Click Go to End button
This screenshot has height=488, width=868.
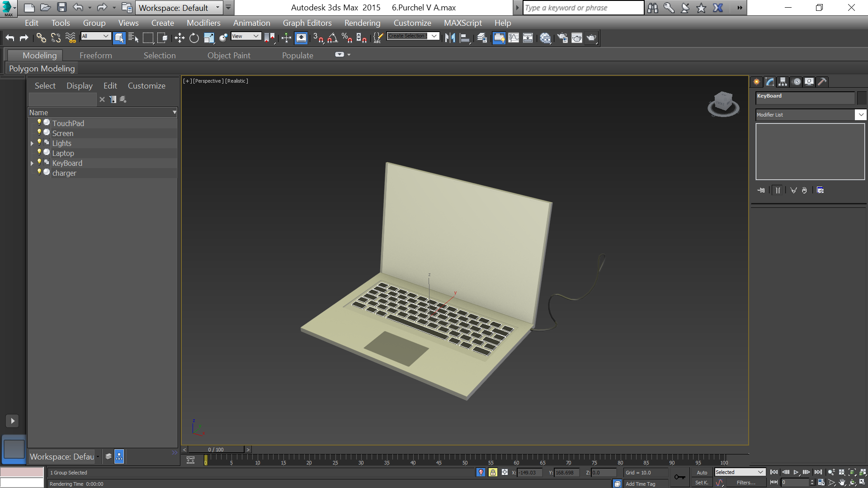(818, 472)
